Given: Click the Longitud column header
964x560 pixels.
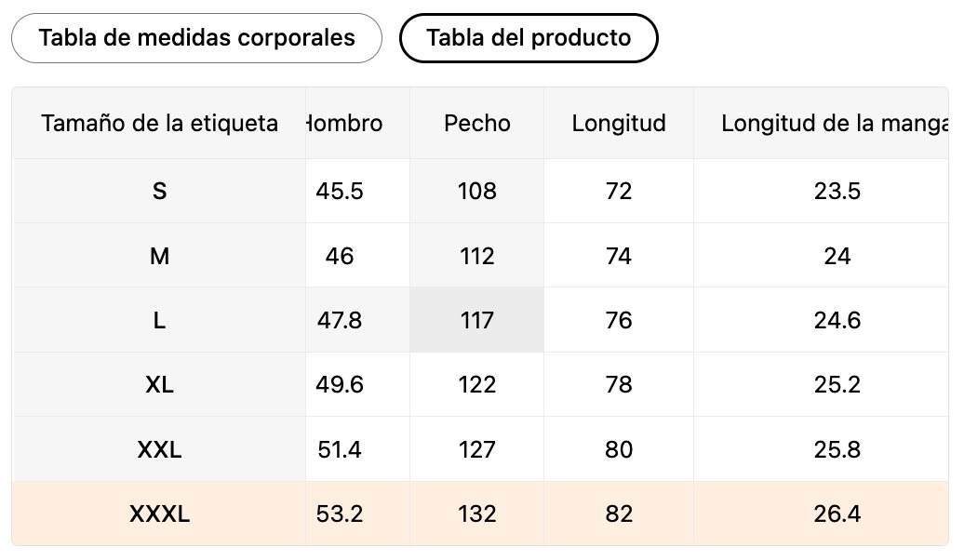Looking at the screenshot, I should pos(619,123).
